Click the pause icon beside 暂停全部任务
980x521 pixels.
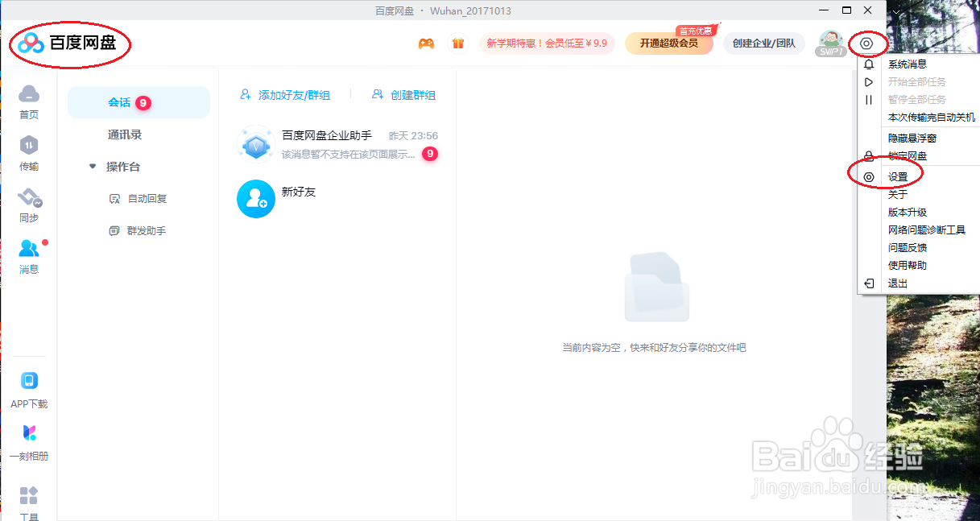point(869,100)
